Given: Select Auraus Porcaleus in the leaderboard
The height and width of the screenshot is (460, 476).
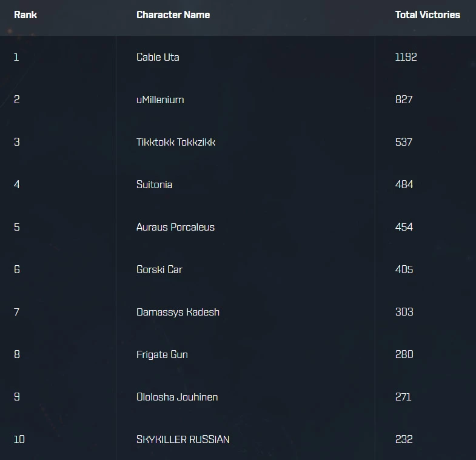Looking at the screenshot, I should coord(175,227).
